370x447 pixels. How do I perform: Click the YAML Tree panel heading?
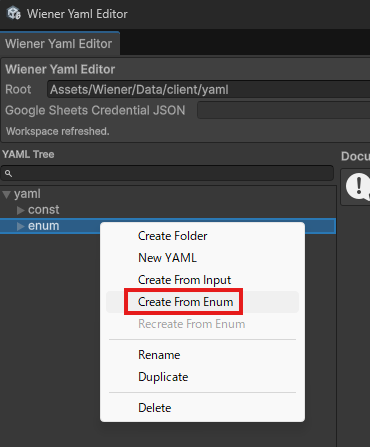pos(28,154)
